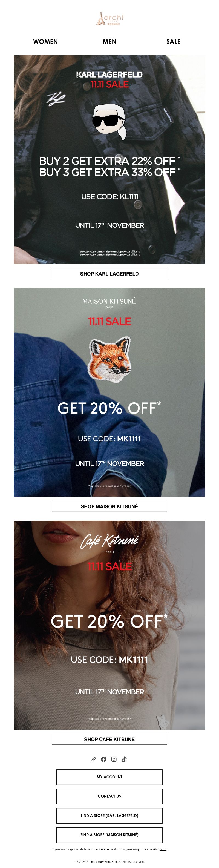219x868 pixels.
Task: Click SHOP MAISON KITSUNÉ button
Action: click(109, 506)
